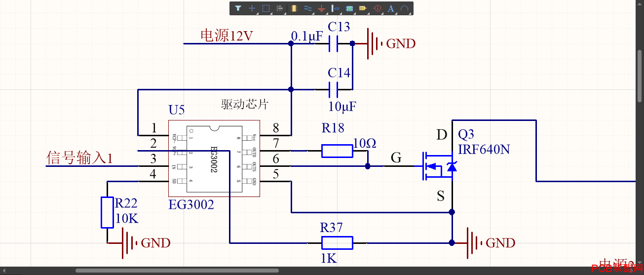The height and width of the screenshot is (275, 644).
Task: Choose the D1 port placement tool
Action: point(363,8)
